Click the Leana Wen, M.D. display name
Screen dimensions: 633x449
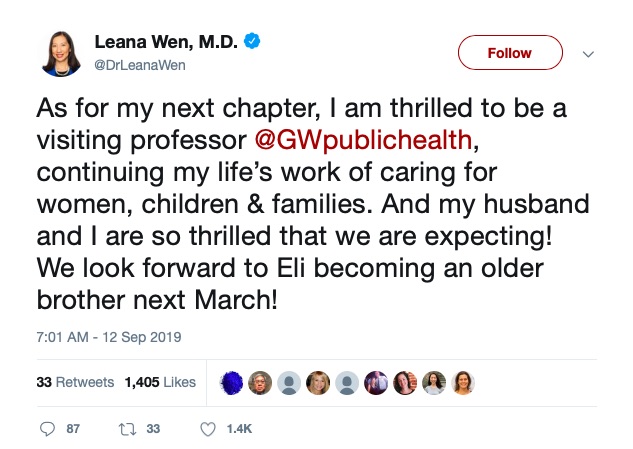pyautogui.click(x=166, y=42)
